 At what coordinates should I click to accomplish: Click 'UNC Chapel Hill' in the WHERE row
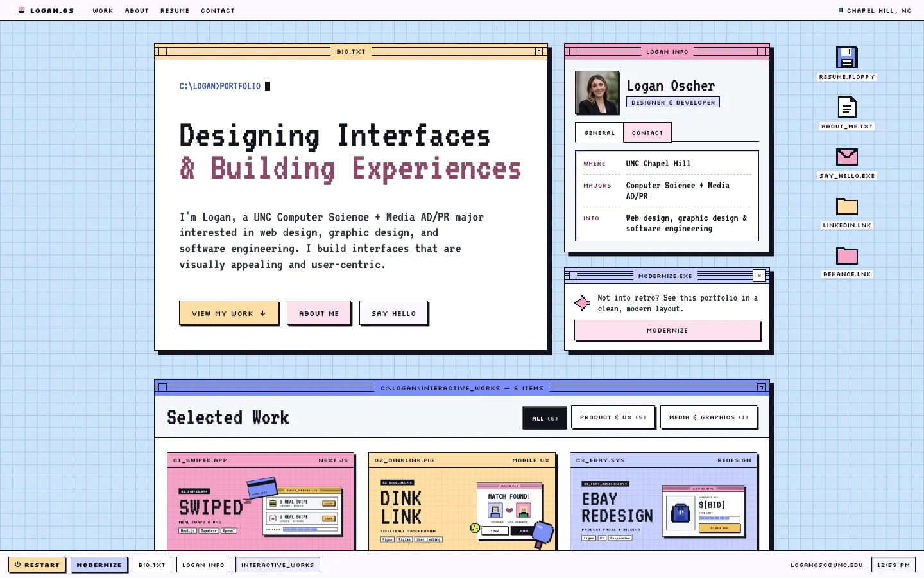[658, 164]
